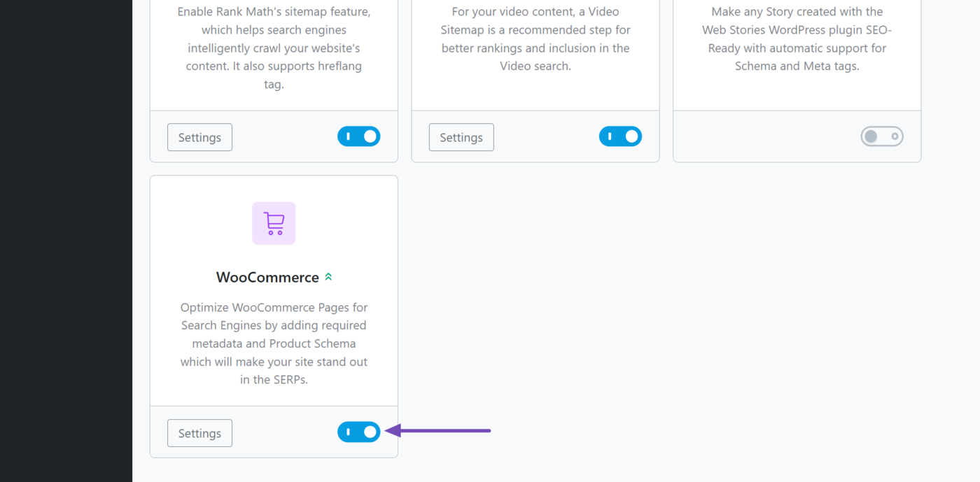Click the purple annotation arrow
980x482 pixels.
click(437, 431)
